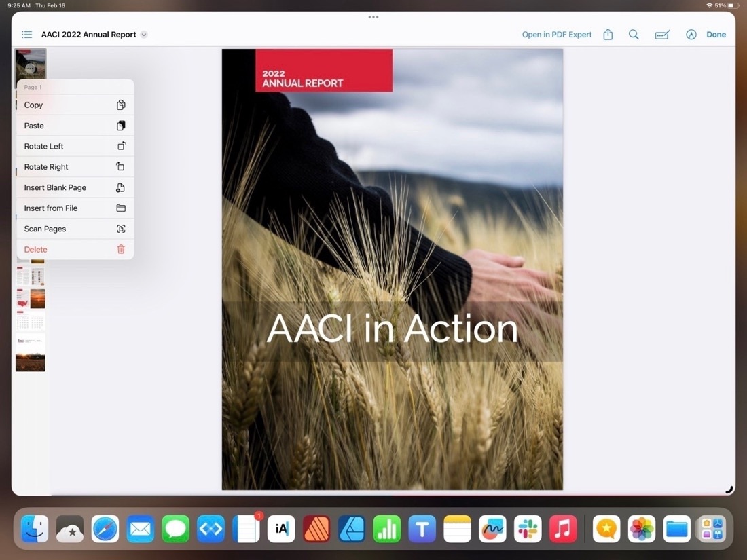This screenshot has height=560, width=747.
Task: Tap the red Delete trash icon
Action: coord(121,249)
